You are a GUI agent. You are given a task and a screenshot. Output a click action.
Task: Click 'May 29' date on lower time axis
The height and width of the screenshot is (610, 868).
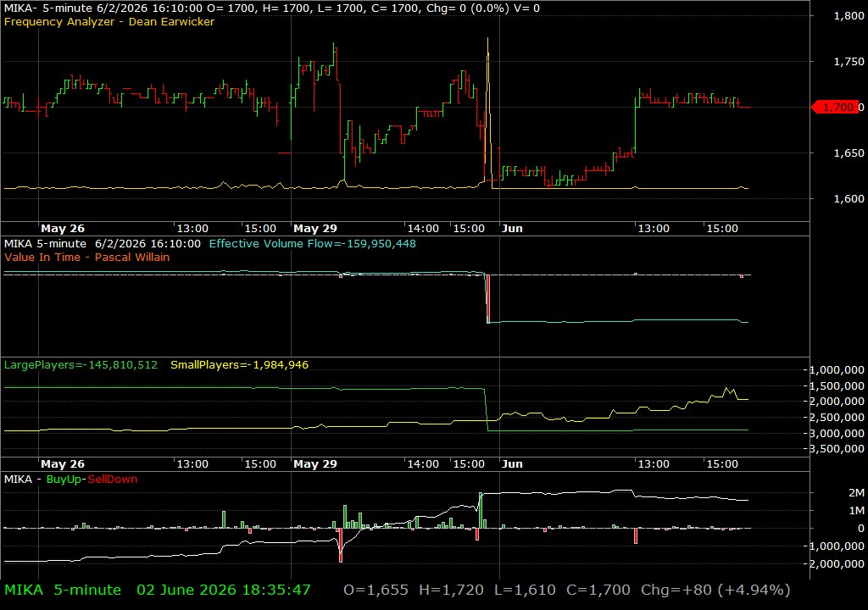tap(315, 464)
